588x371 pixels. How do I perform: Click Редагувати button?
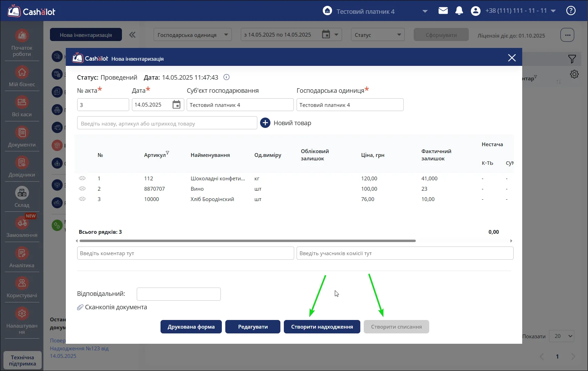click(253, 327)
